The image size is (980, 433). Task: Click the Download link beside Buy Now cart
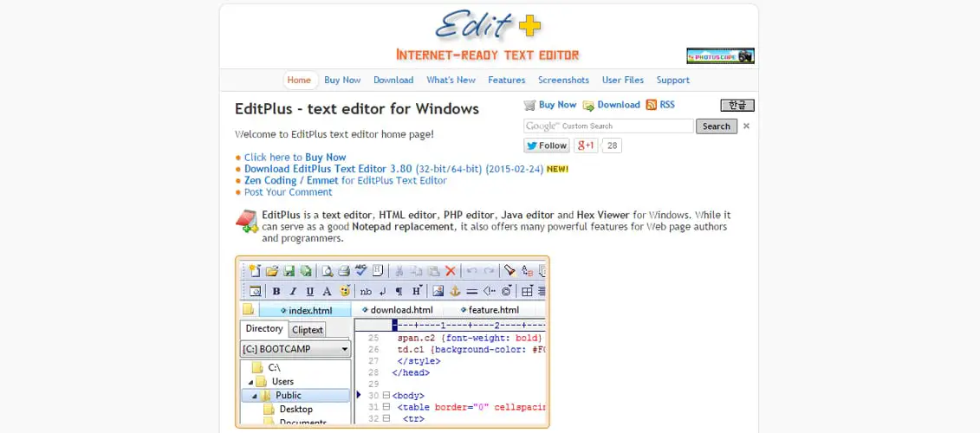pos(612,105)
